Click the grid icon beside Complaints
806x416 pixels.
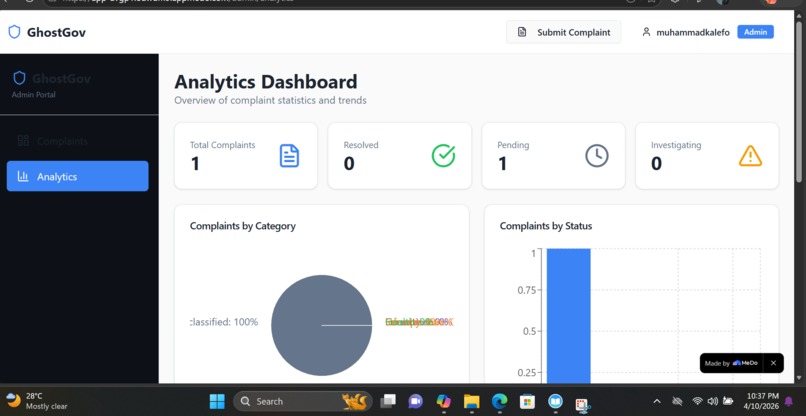[x=23, y=141]
